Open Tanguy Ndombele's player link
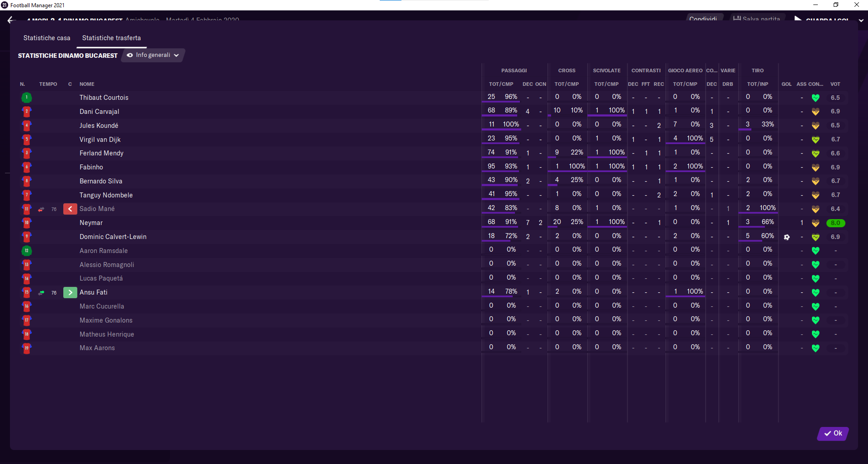Screen dimensions: 868x464 pyautogui.click(x=106, y=195)
